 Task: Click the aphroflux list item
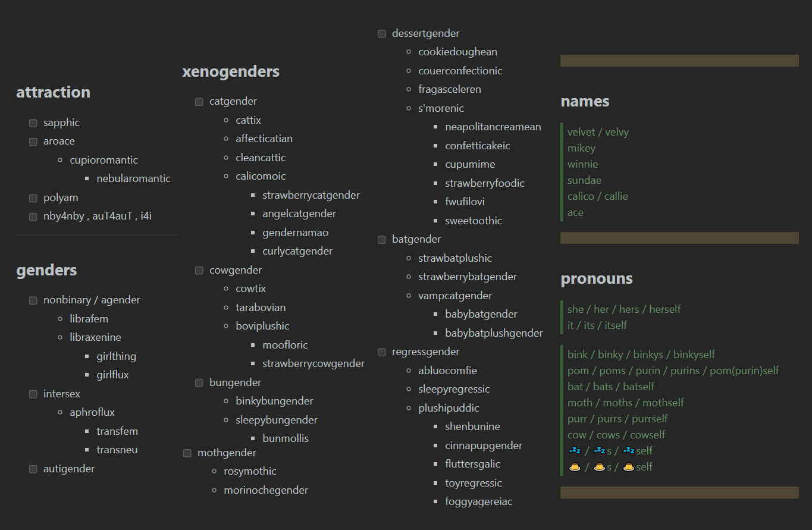click(x=92, y=412)
